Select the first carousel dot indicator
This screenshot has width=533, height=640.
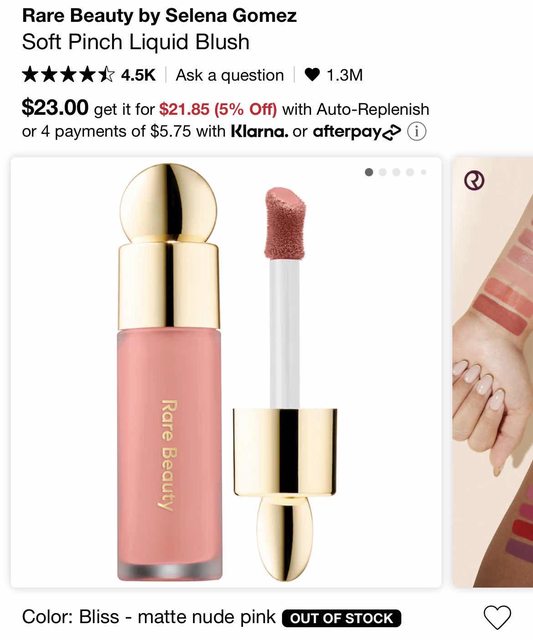point(369,172)
